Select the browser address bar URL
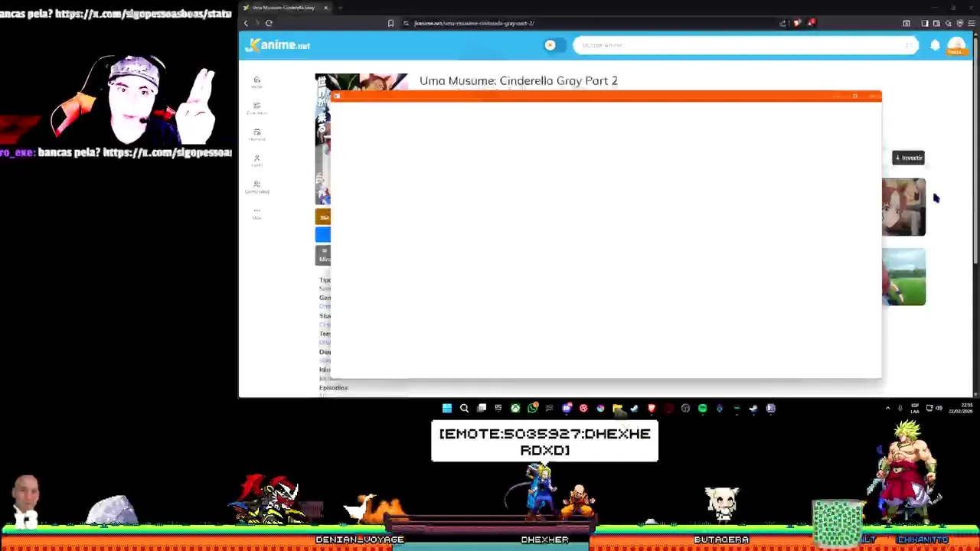 pos(474,23)
